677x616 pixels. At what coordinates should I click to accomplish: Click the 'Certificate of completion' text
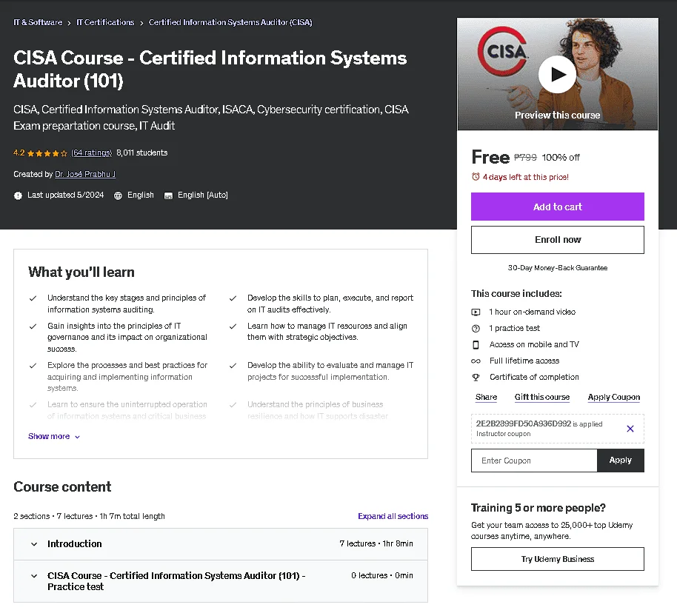tap(534, 378)
